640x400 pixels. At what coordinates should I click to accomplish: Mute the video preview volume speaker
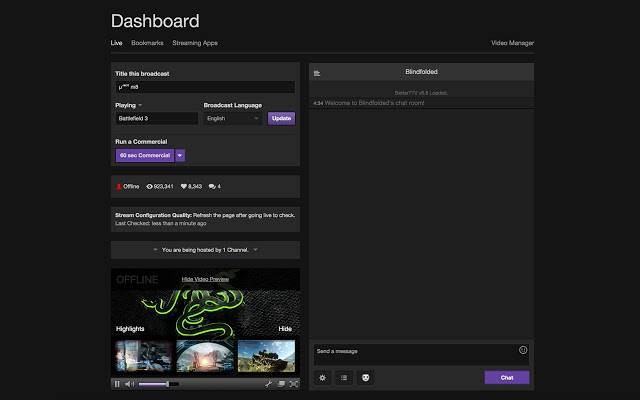pyautogui.click(x=129, y=383)
